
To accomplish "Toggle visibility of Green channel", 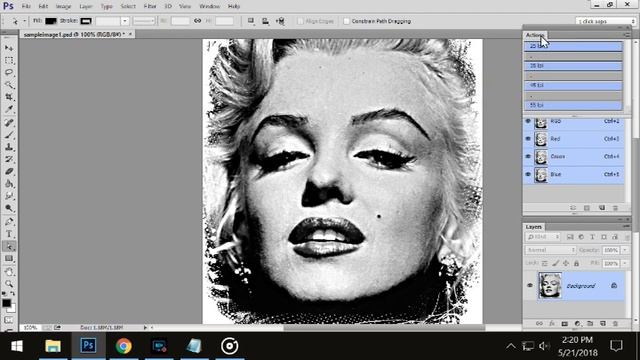I will point(528,156).
